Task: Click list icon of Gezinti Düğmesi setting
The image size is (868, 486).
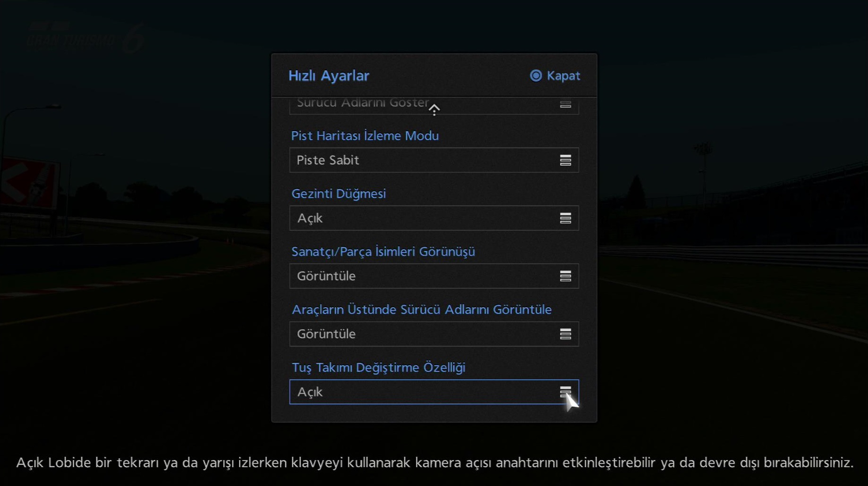Action: click(565, 218)
